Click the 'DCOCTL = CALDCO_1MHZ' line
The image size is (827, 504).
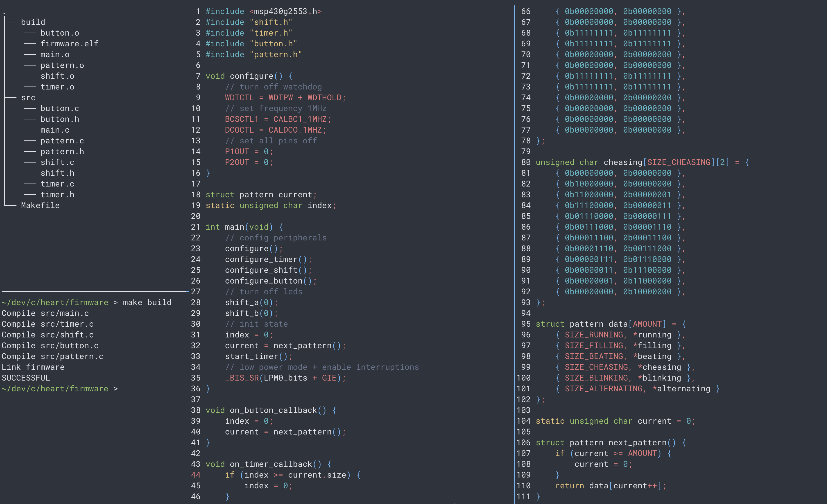click(x=276, y=130)
